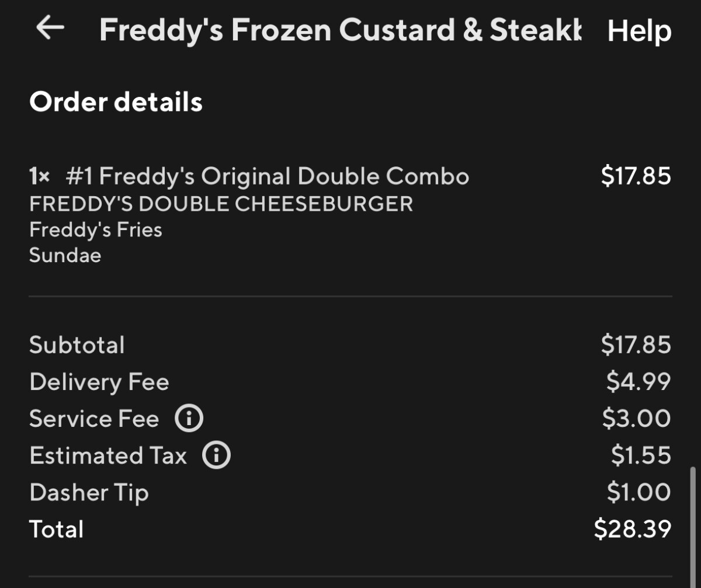Tap the back arrow icon
This screenshot has width=701, height=588.
pyautogui.click(x=50, y=29)
